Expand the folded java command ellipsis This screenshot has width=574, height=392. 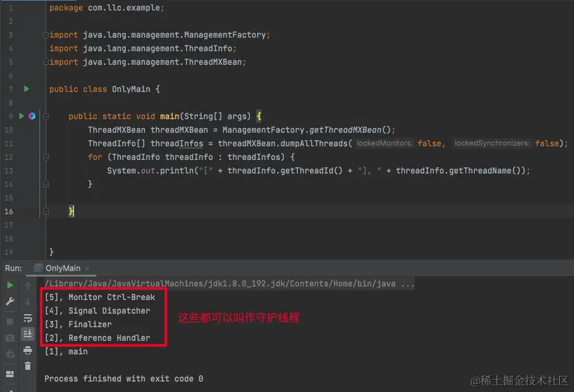click(408, 284)
